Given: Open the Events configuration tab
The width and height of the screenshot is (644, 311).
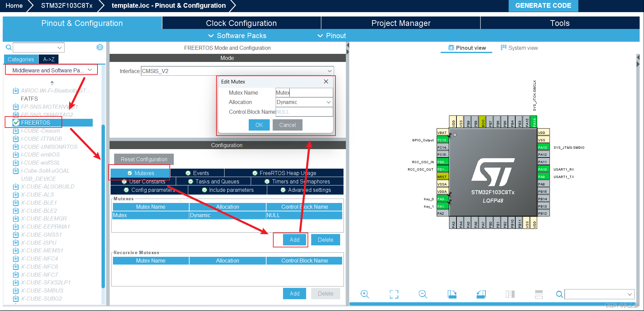Looking at the screenshot, I should pyautogui.click(x=197, y=173).
